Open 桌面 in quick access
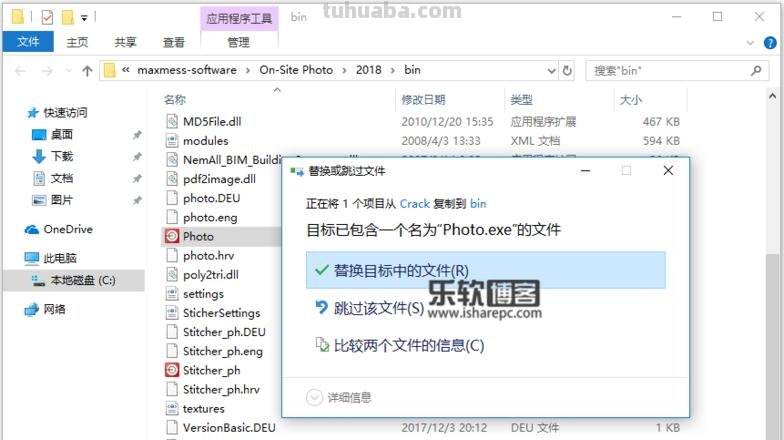Viewport: 784px width, 440px height. point(62,134)
